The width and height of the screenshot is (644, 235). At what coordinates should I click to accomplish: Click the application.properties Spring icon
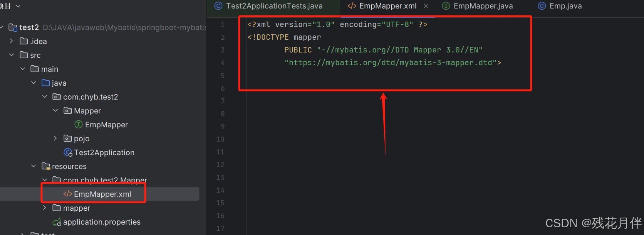[57, 222]
